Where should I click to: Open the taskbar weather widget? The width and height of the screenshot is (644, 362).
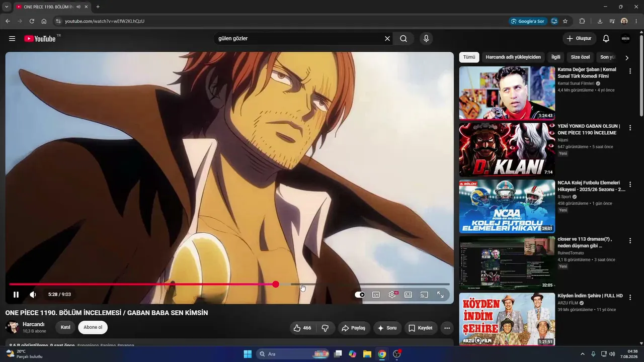point(24,354)
